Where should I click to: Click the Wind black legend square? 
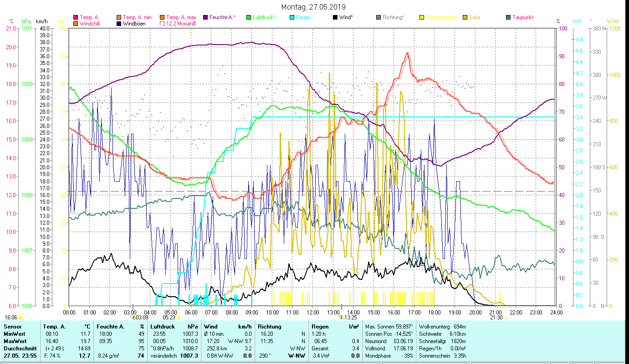[x=335, y=17]
